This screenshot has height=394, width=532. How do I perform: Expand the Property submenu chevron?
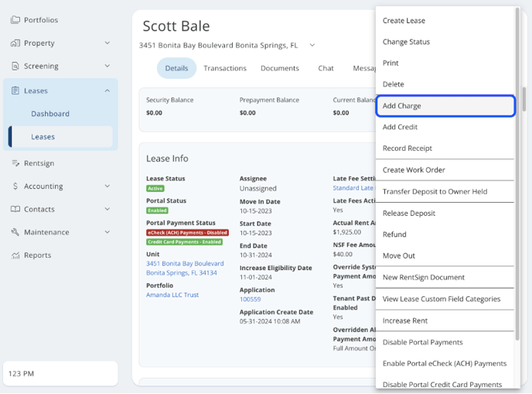pyautogui.click(x=107, y=43)
